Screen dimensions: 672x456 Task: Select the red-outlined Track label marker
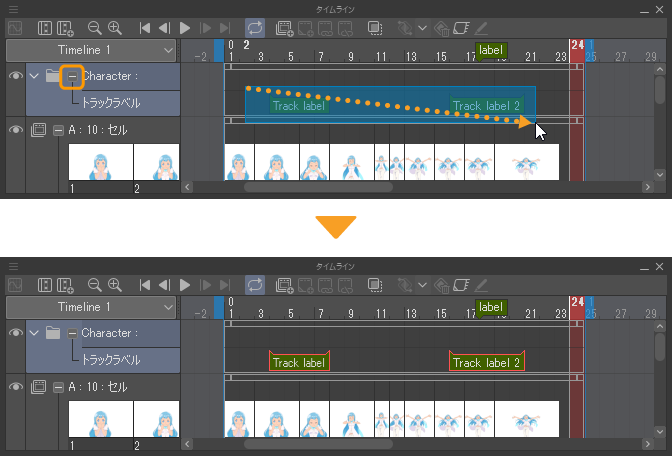point(299,363)
